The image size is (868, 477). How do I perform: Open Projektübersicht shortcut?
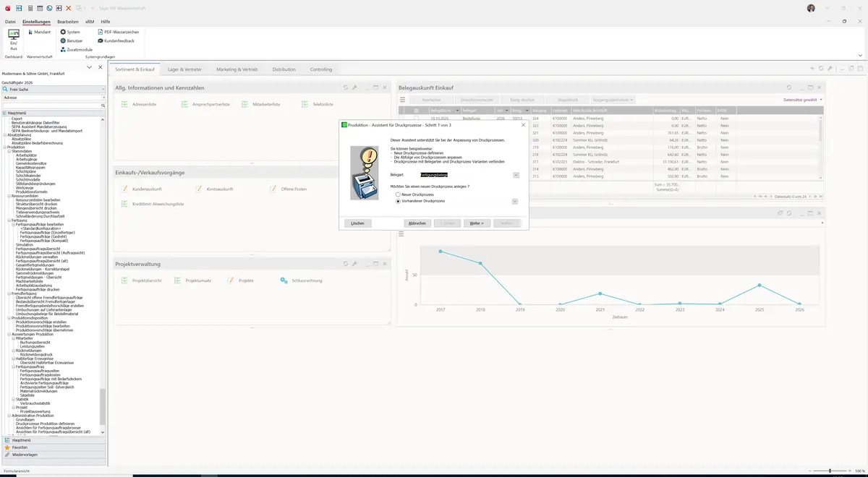[x=141, y=280]
